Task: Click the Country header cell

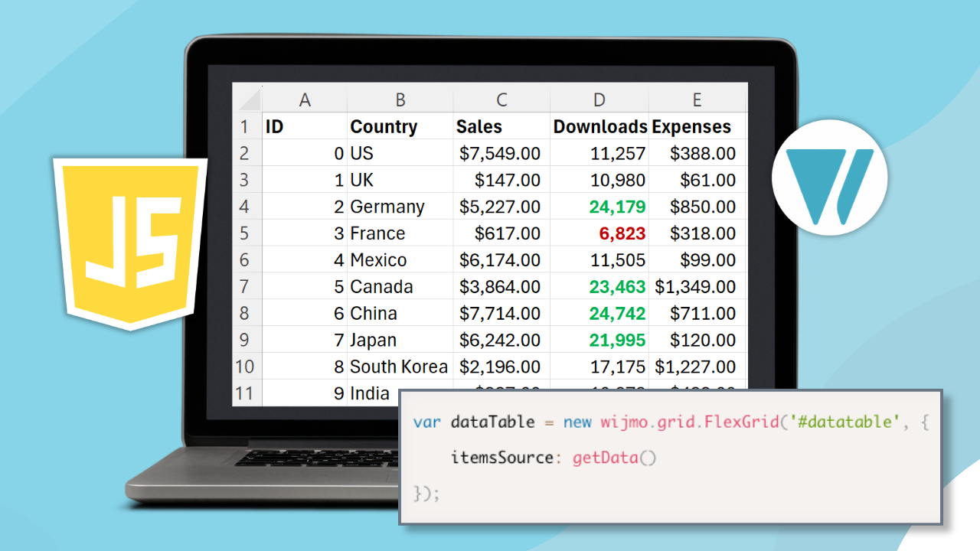Action: [400, 126]
